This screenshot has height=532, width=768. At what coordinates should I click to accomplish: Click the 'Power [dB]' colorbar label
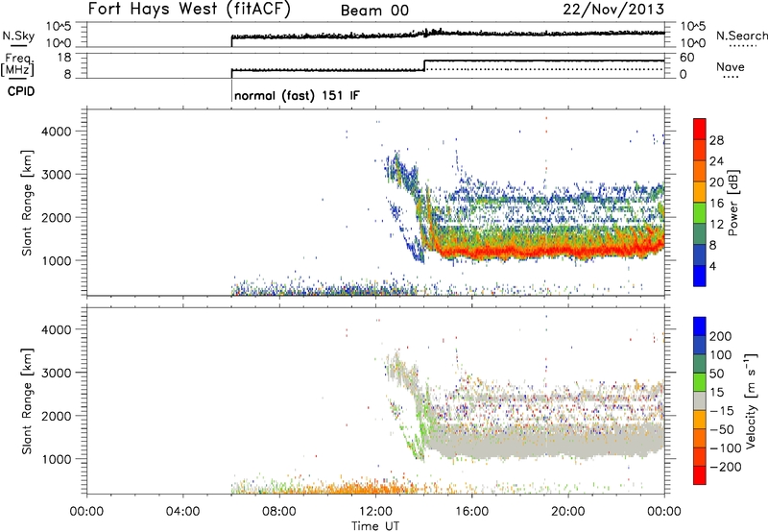click(x=732, y=203)
